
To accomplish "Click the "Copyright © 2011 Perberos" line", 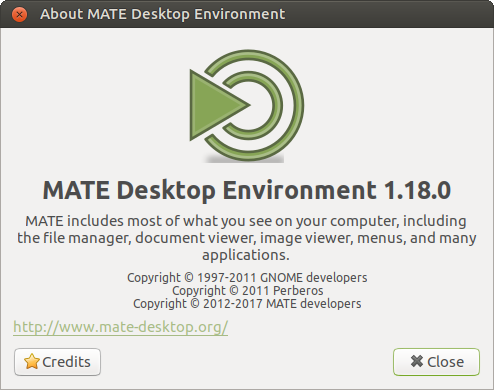I will (x=248, y=291).
